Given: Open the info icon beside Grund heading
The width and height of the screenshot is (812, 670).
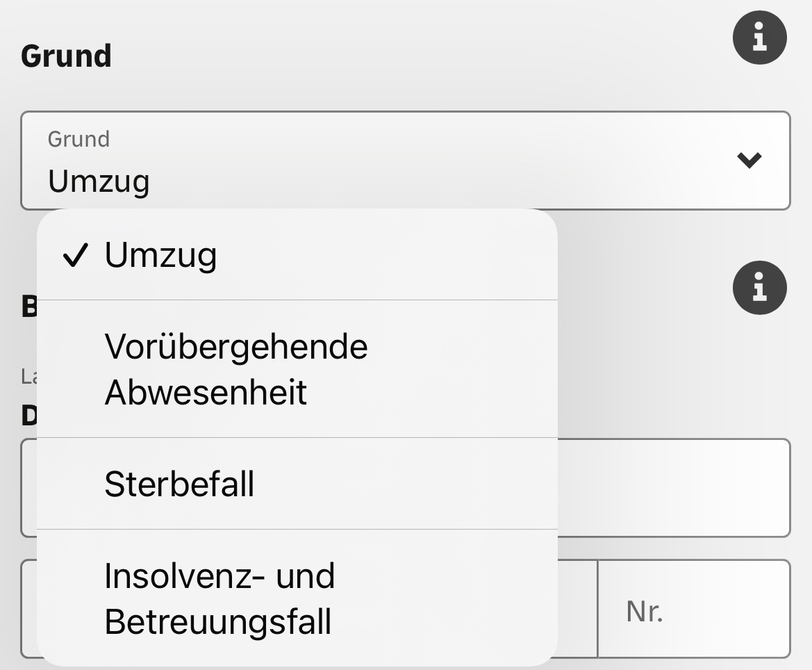Looking at the screenshot, I should click(x=759, y=38).
